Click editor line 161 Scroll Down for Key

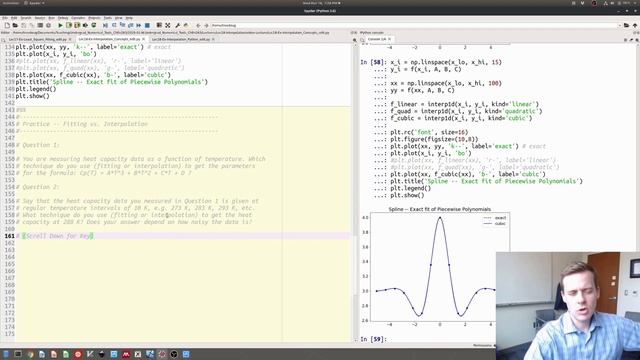(183, 236)
